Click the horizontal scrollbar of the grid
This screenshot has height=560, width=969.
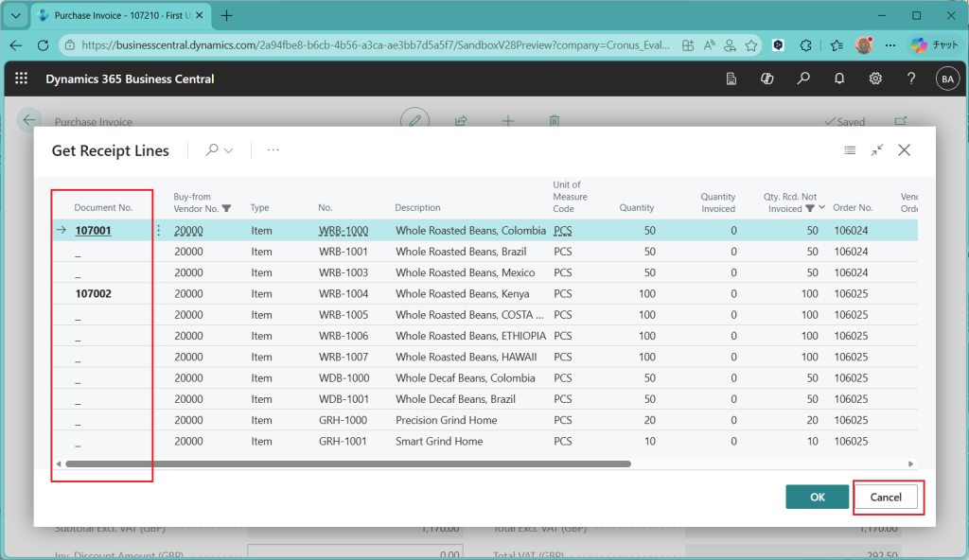point(347,464)
